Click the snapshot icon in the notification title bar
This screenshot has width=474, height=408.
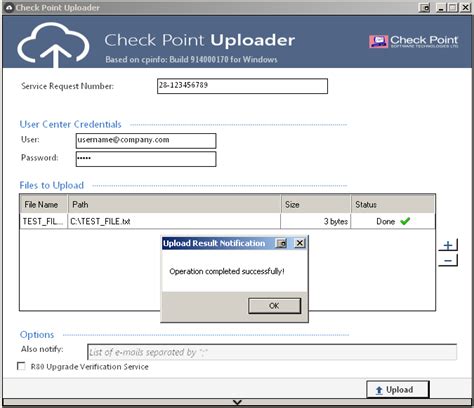[x=281, y=243]
